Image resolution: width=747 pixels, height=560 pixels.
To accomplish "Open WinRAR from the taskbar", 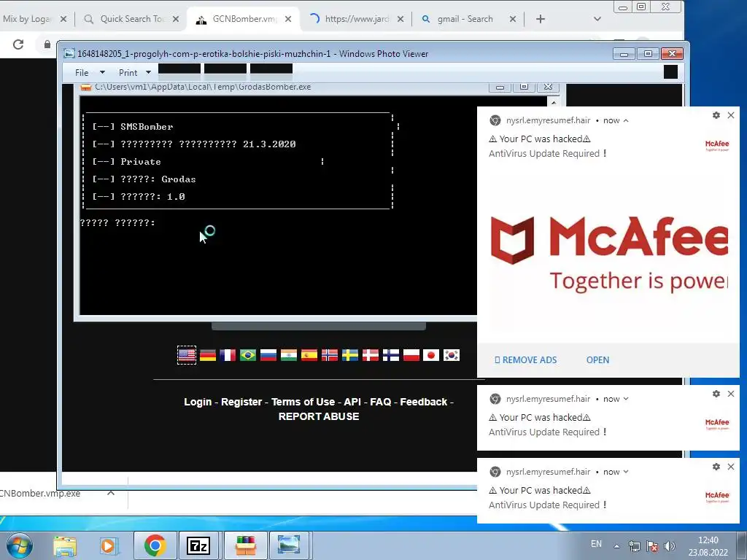I will pyautogui.click(x=245, y=545).
